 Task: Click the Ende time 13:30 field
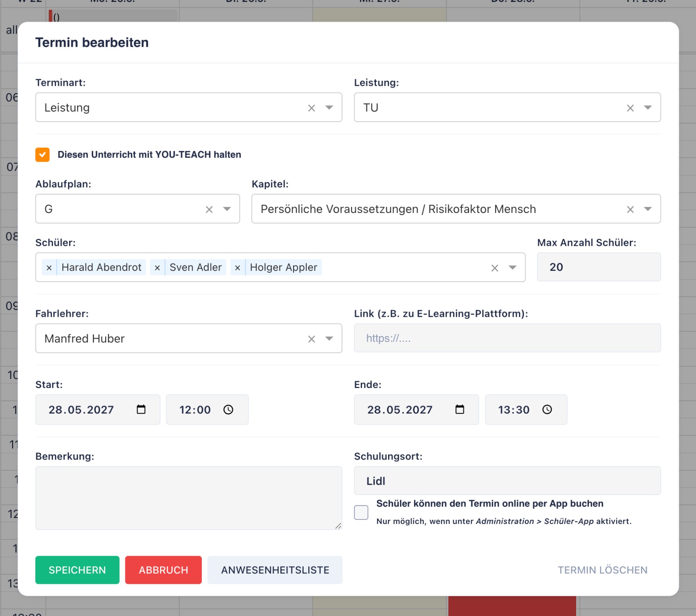pyautogui.click(x=526, y=410)
